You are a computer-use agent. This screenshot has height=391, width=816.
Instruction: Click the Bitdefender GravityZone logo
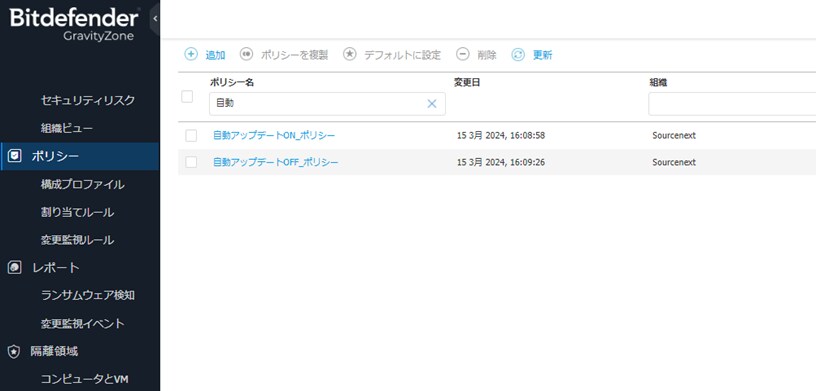coord(74,23)
